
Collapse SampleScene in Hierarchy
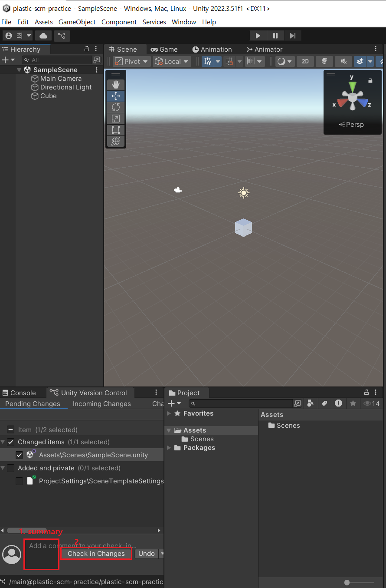(x=19, y=70)
